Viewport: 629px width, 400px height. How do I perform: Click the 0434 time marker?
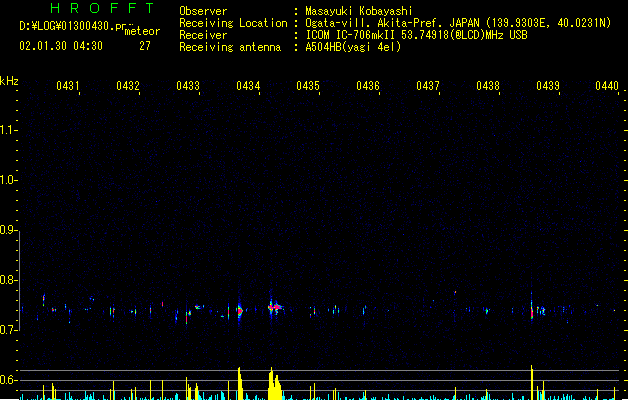(x=248, y=86)
